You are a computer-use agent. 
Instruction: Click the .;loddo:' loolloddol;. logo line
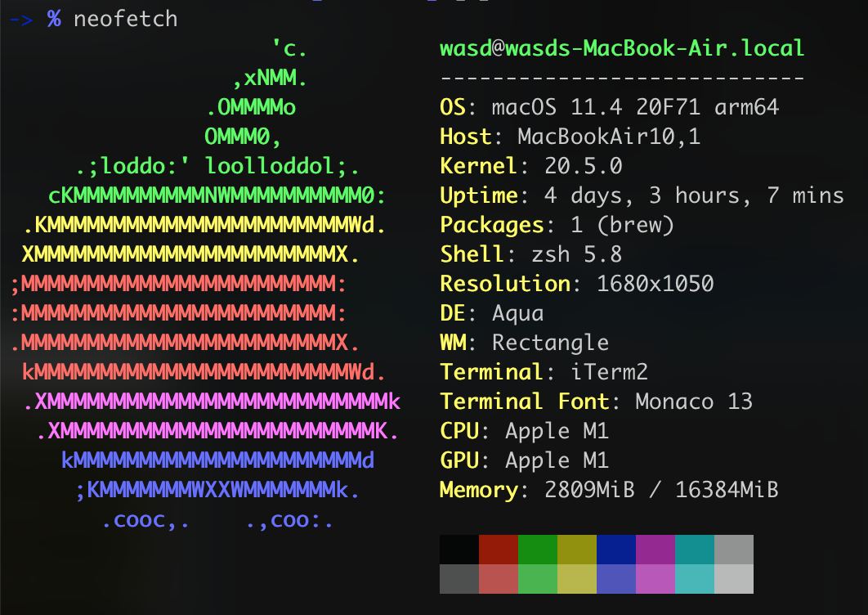[x=217, y=166]
